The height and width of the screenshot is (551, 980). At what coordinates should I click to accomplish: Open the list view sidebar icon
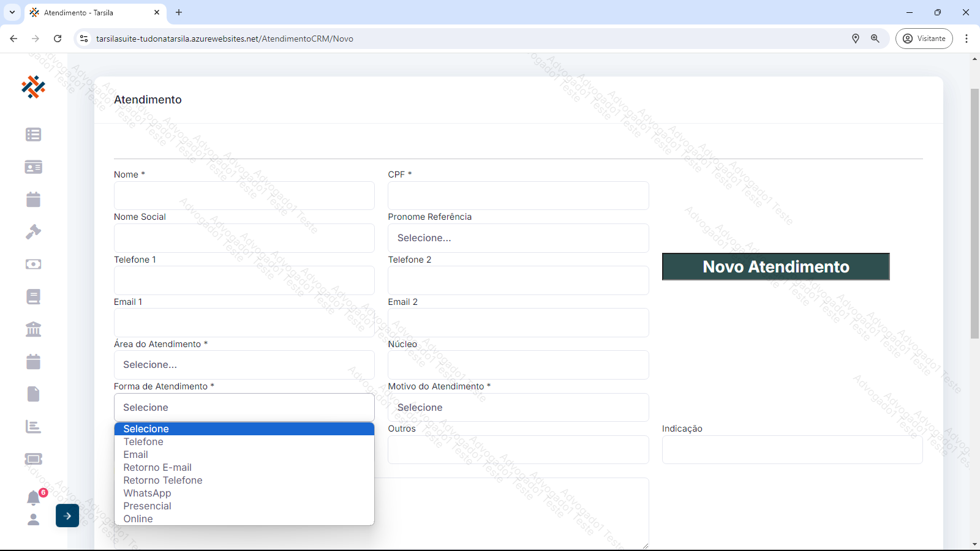coord(33,135)
